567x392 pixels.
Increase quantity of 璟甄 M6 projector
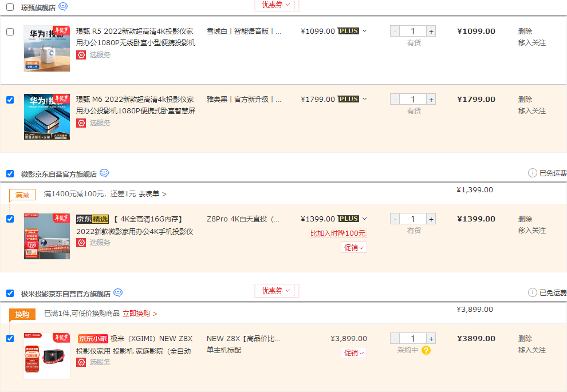click(x=431, y=100)
